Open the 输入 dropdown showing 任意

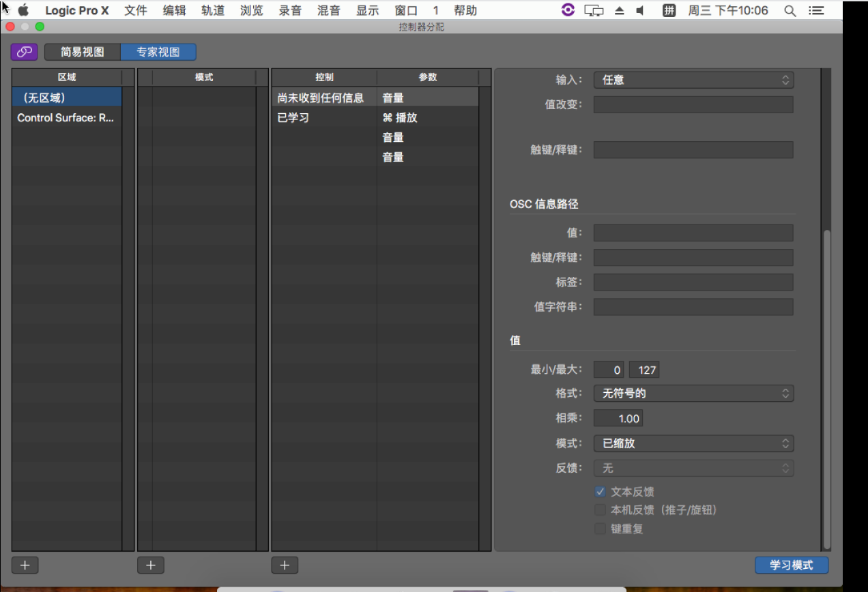tap(693, 80)
